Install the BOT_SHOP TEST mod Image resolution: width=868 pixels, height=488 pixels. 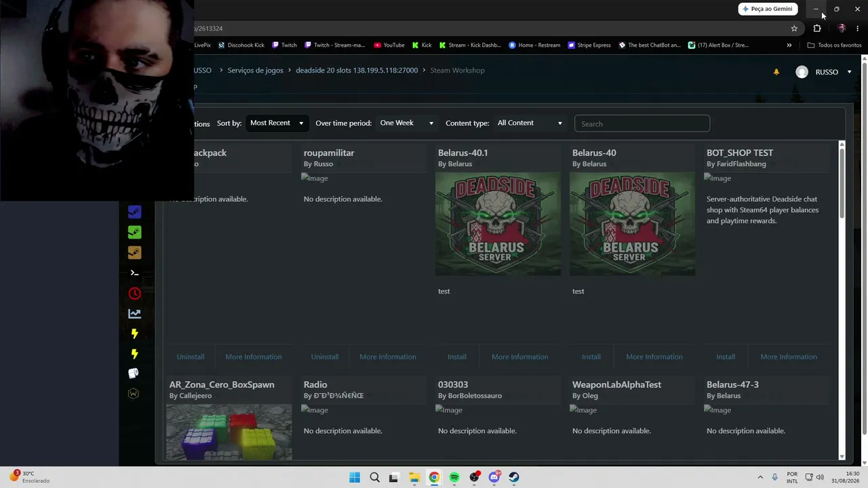[x=726, y=357]
